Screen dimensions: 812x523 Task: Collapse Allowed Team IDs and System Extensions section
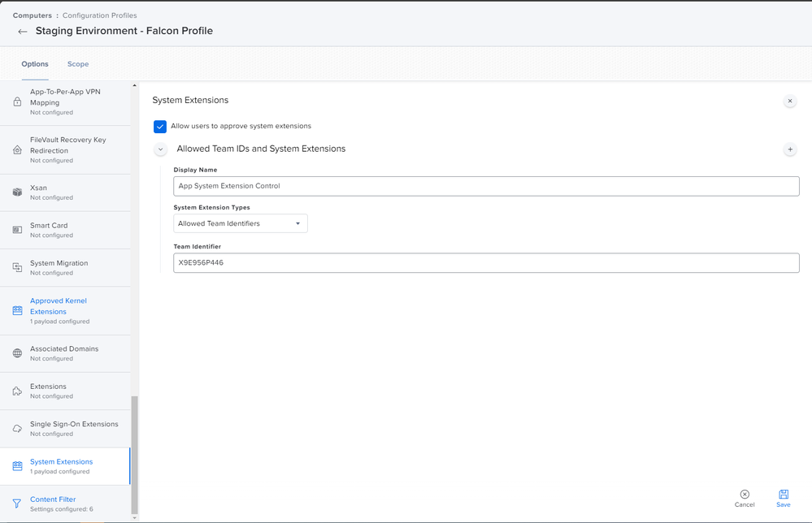point(161,149)
